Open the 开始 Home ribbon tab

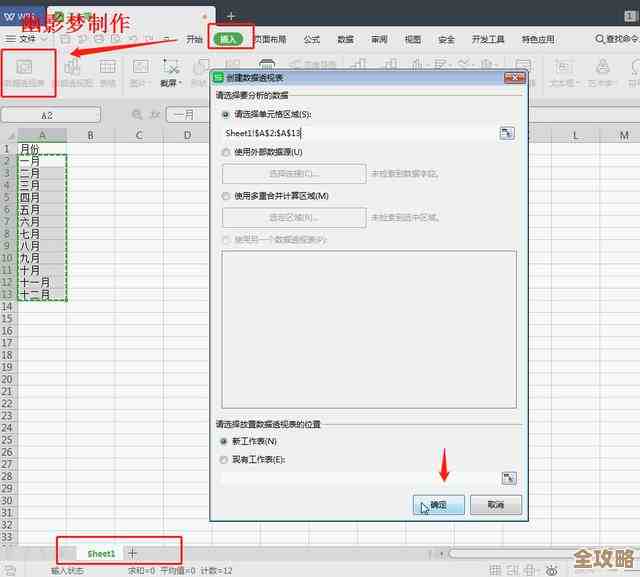point(194,39)
